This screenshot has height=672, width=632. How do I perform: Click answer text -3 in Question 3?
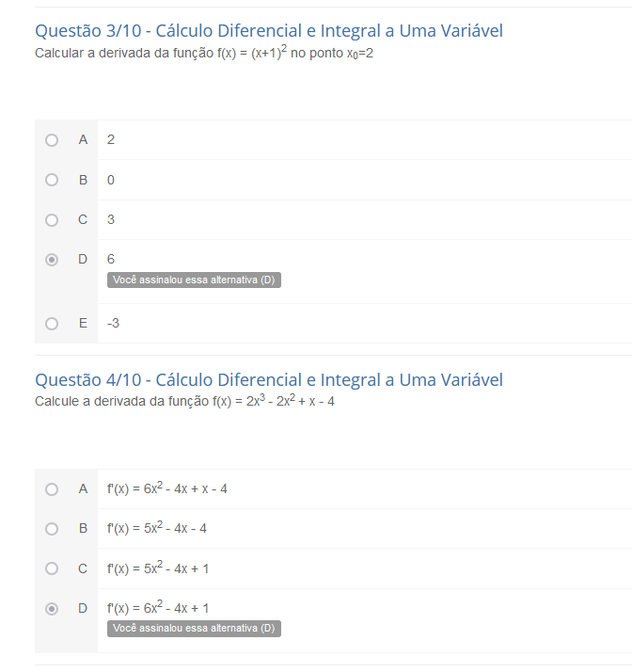(x=113, y=323)
